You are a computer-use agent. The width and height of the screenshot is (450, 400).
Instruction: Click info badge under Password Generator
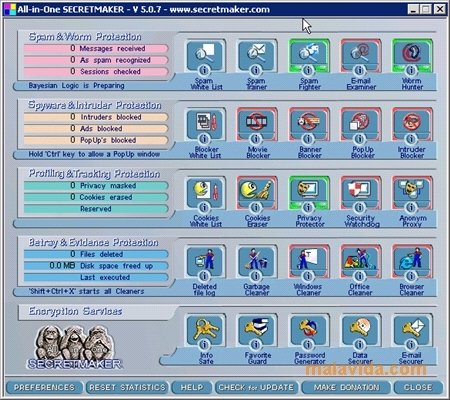pos(308,345)
